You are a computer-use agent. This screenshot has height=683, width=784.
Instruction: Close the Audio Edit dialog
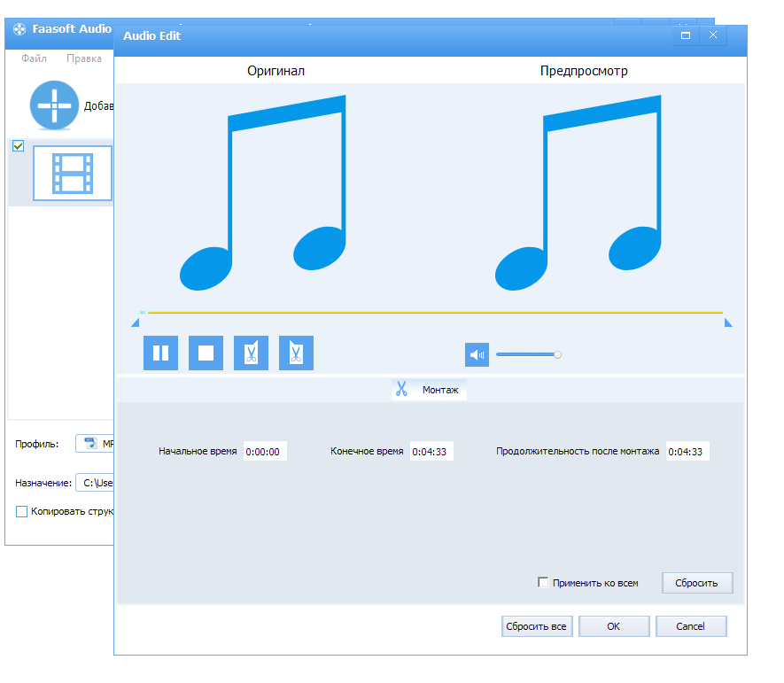point(713,35)
